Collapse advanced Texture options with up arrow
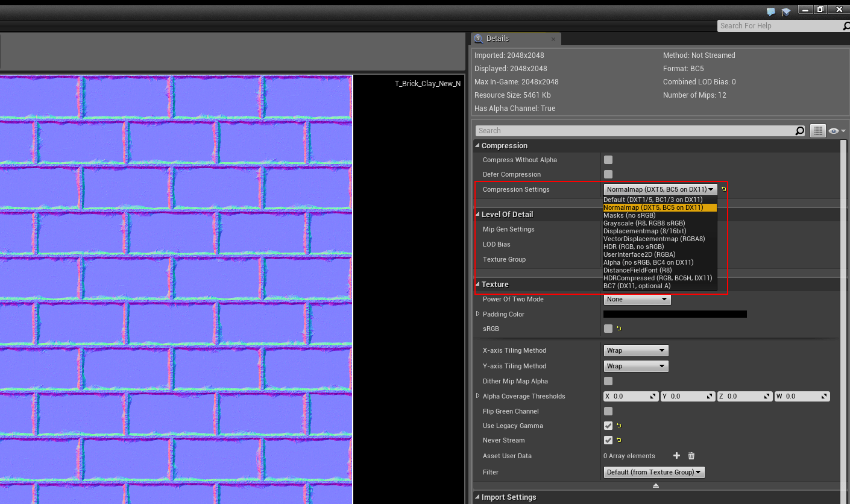This screenshot has height=504, width=850. pos(656,486)
